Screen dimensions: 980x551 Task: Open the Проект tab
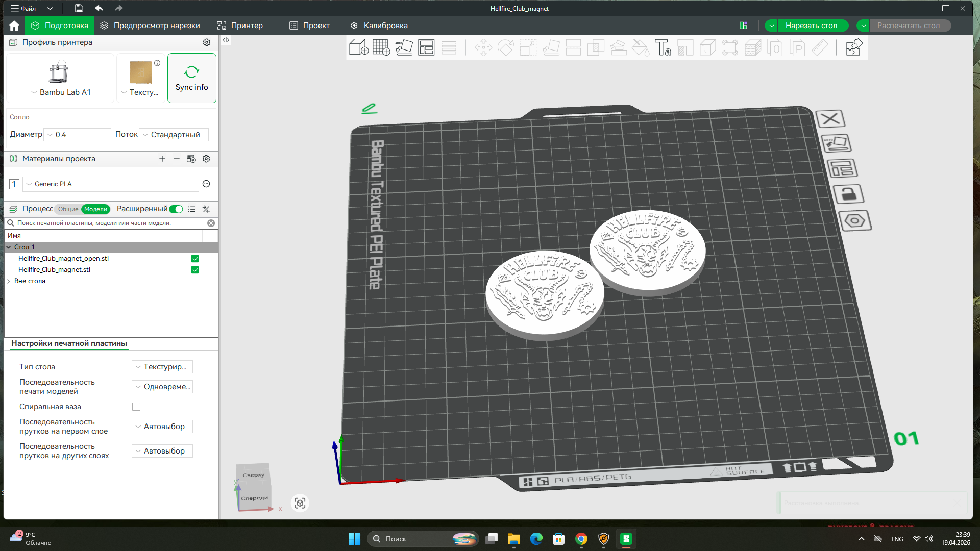(x=310, y=26)
